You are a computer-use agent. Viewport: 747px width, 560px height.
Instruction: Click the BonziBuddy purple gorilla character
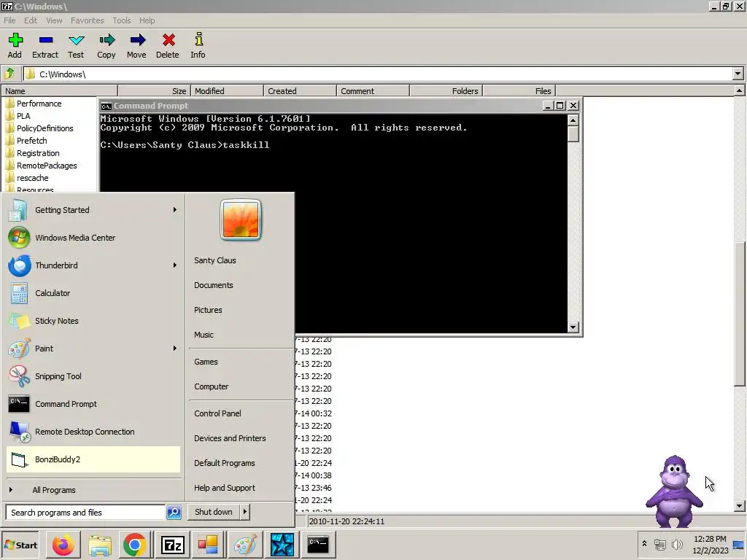click(675, 491)
